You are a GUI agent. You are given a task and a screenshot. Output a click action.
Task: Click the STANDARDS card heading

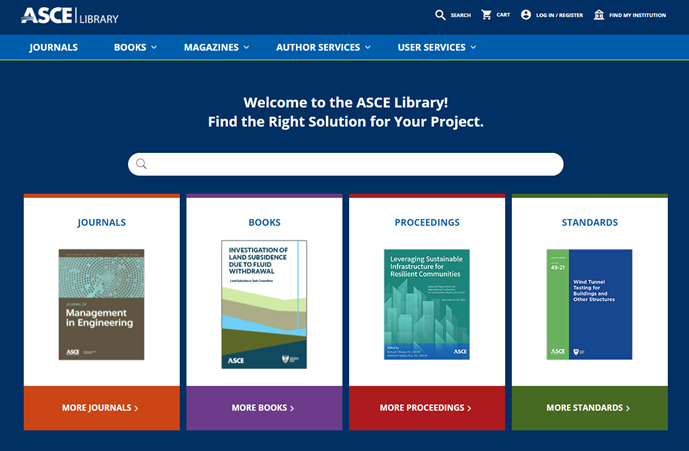coord(590,222)
